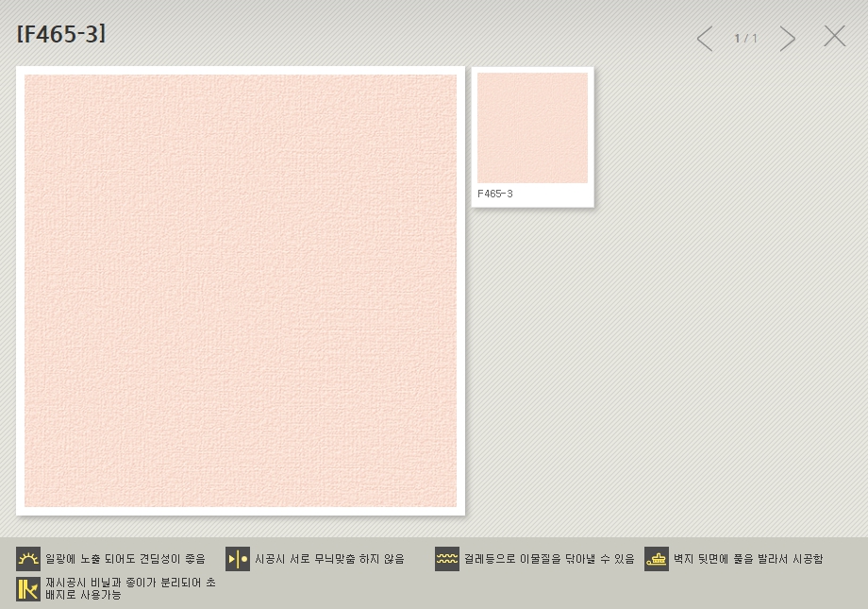Go to the previous image arrow
This screenshot has height=609, width=868.
coord(705,39)
